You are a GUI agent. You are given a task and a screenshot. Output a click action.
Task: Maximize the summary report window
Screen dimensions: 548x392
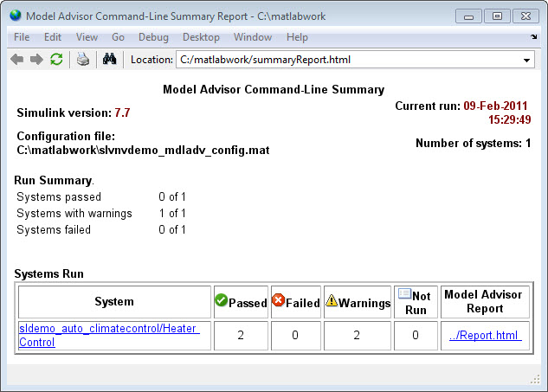tap(497, 16)
